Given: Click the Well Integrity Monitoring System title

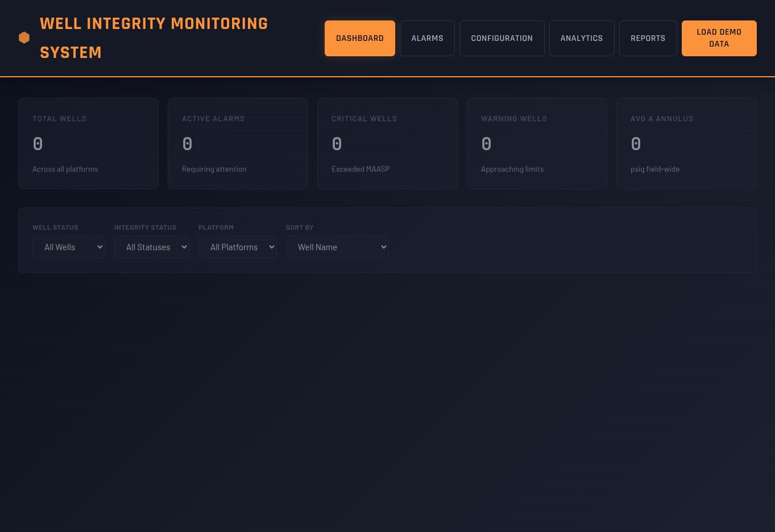Looking at the screenshot, I should coord(154,38).
